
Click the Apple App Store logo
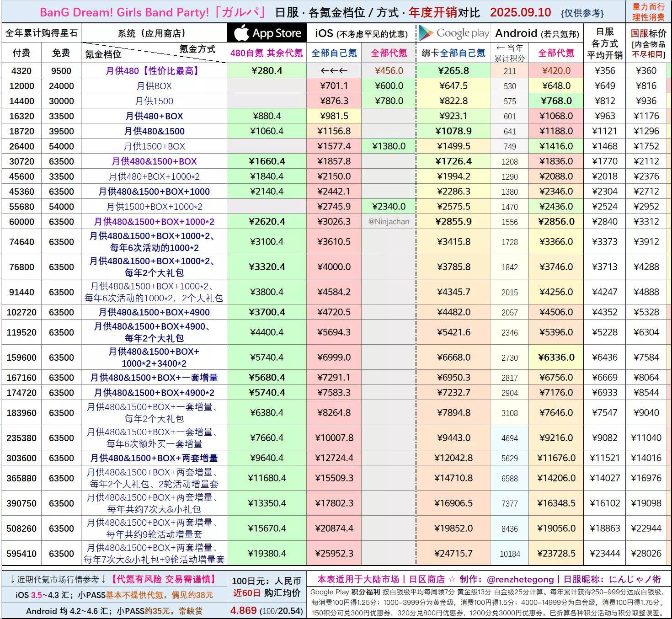point(267,33)
